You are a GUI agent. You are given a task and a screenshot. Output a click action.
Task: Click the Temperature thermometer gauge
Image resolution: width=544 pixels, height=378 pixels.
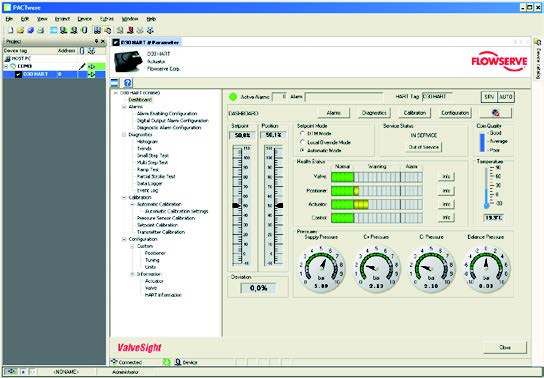(487, 187)
